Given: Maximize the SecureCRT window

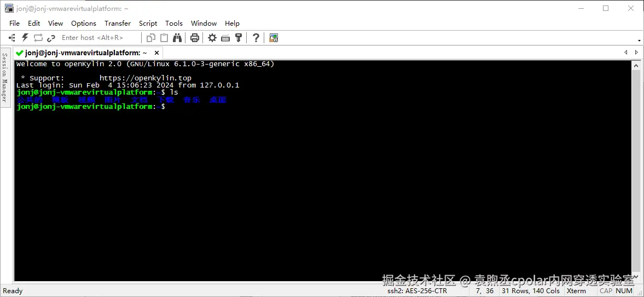Looking at the screenshot, I should [605, 8].
